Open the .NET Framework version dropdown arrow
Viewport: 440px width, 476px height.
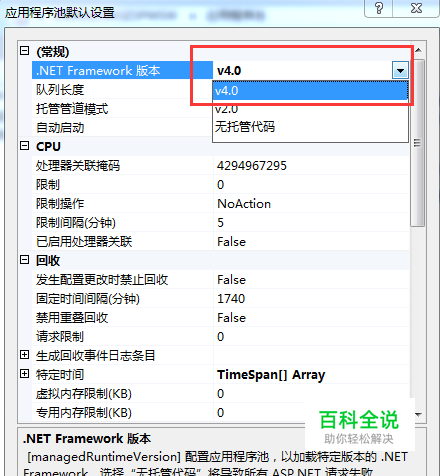[400, 71]
